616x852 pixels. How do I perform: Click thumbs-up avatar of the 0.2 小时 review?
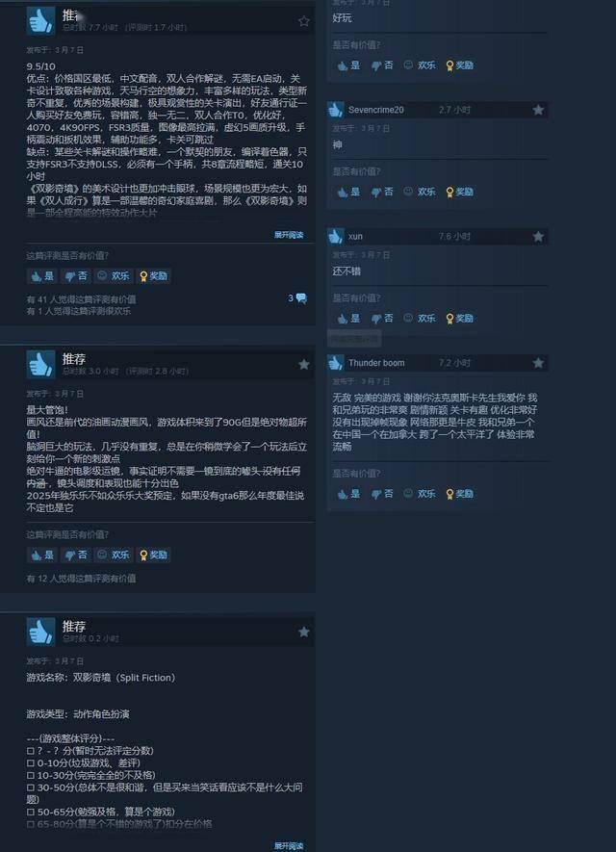coord(40,632)
